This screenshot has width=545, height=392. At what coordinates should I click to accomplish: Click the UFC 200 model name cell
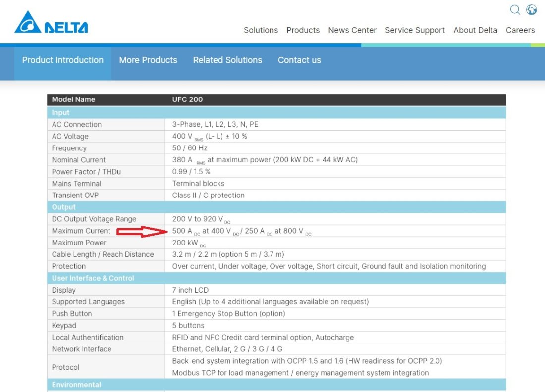click(187, 99)
